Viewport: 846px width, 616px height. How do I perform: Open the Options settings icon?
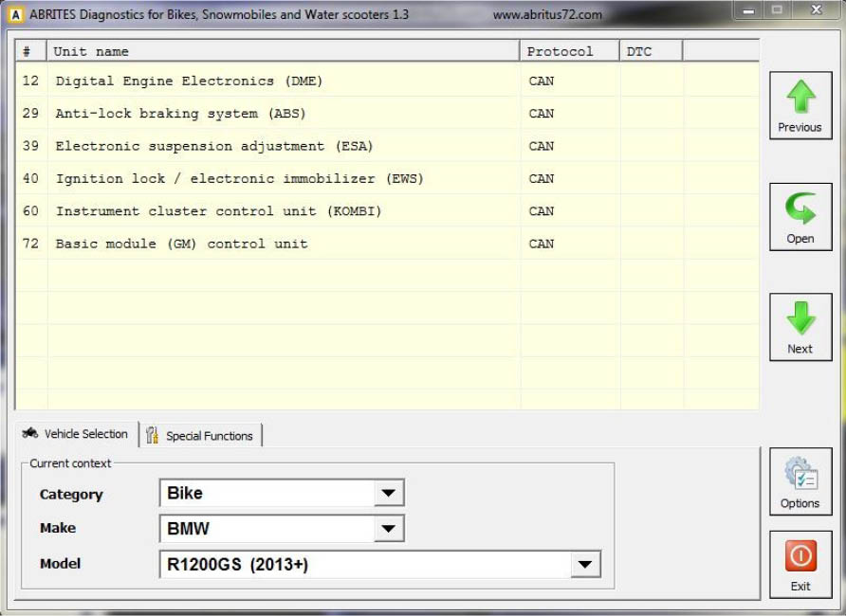click(800, 475)
